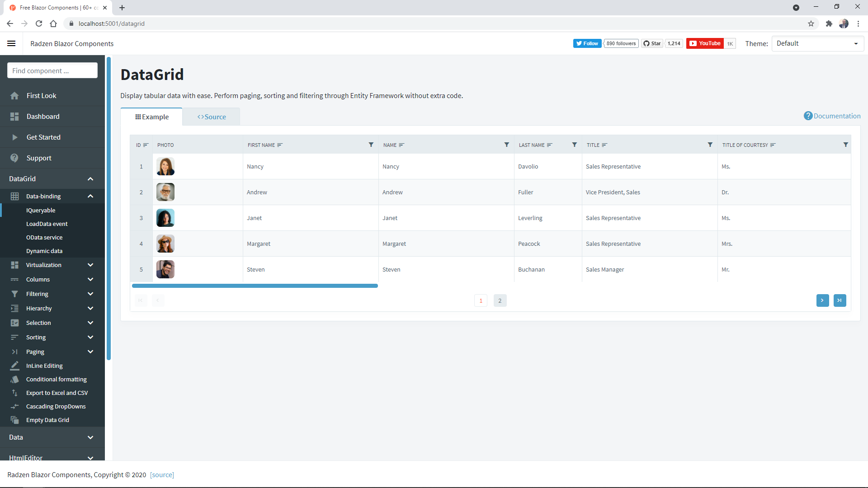Open the Support section icon

[14, 158]
